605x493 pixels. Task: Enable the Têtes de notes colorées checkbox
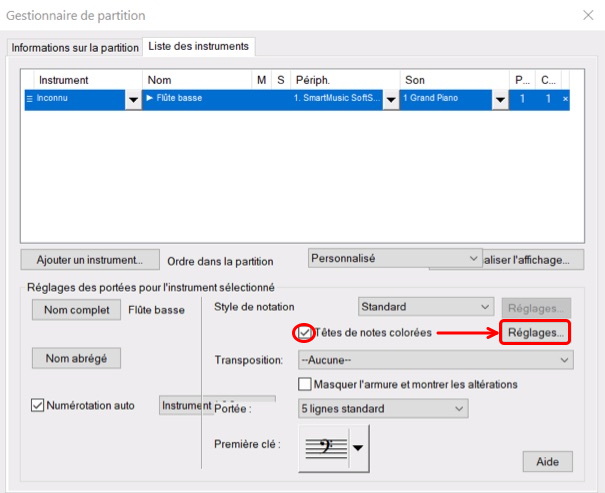(x=304, y=333)
